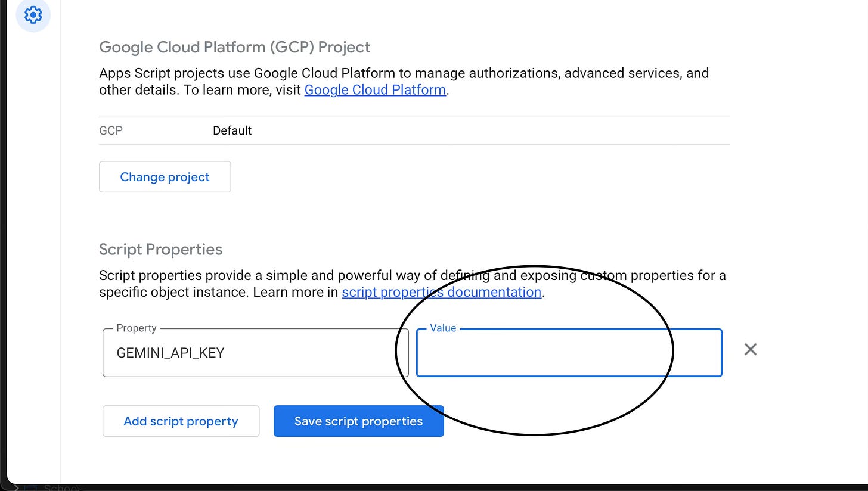Viewport: 868px width, 491px height.
Task: Click the 'Script Properties' heading
Action: click(x=161, y=249)
